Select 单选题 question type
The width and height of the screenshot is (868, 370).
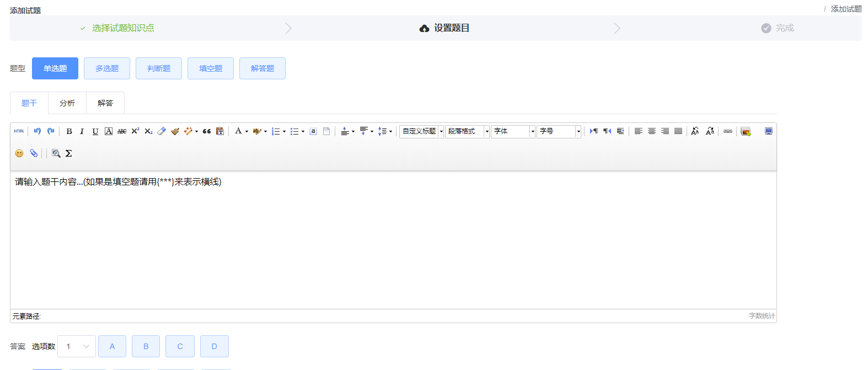tap(55, 68)
